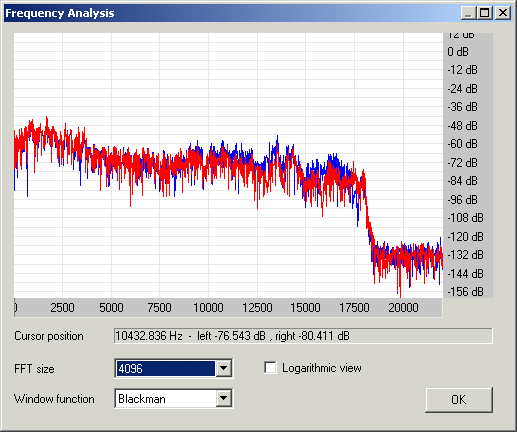Image resolution: width=517 pixels, height=432 pixels.
Task: Click the 15000 Hz frequency axis label
Action: point(305,307)
